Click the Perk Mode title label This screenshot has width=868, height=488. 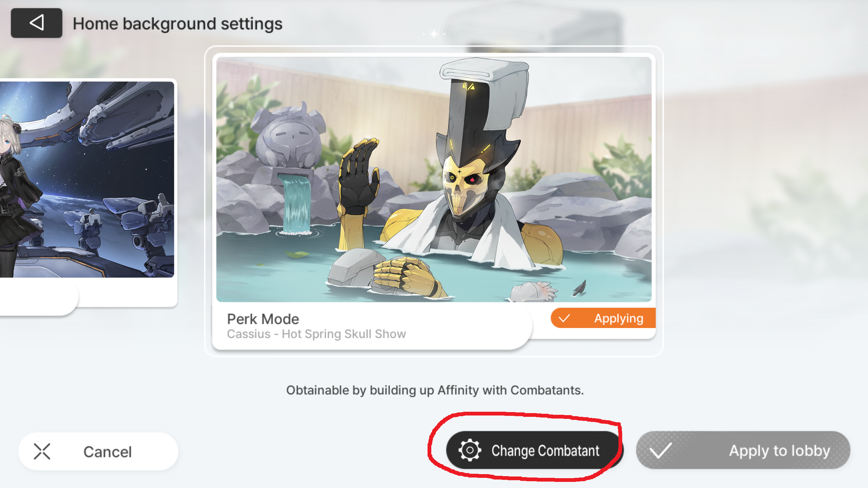(263, 319)
